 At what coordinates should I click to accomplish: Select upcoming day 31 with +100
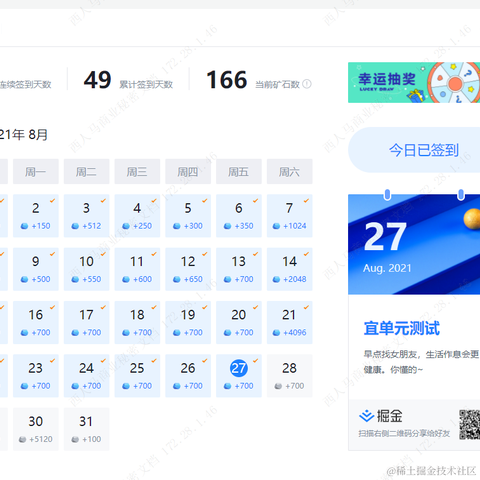pos(86,429)
